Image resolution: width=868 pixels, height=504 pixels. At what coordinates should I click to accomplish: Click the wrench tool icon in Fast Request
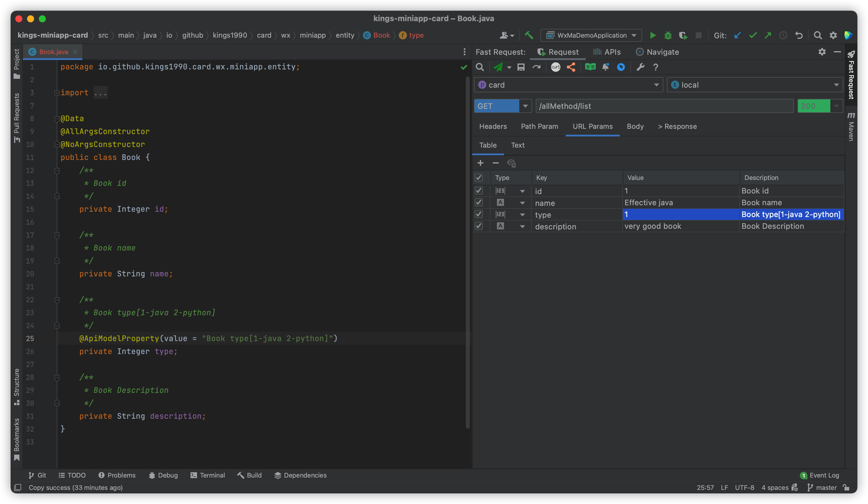click(640, 67)
